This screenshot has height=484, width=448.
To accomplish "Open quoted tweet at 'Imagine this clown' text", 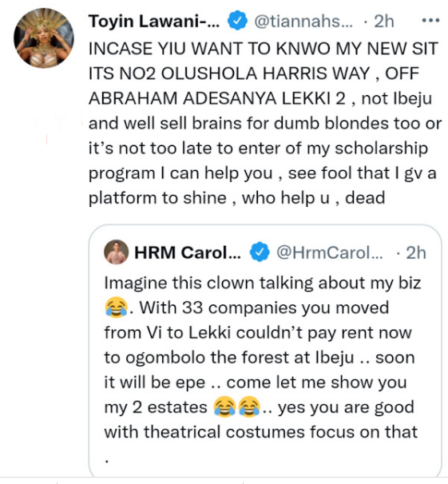I will click(263, 283).
